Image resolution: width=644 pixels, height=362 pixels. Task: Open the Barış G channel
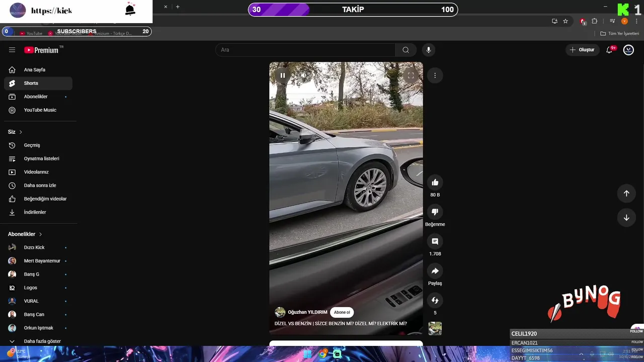point(38,275)
